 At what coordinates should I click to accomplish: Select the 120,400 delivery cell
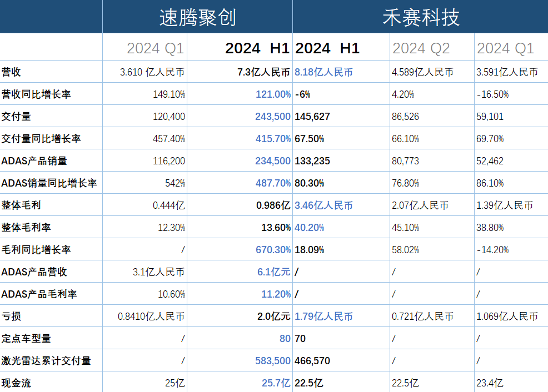point(145,116)
